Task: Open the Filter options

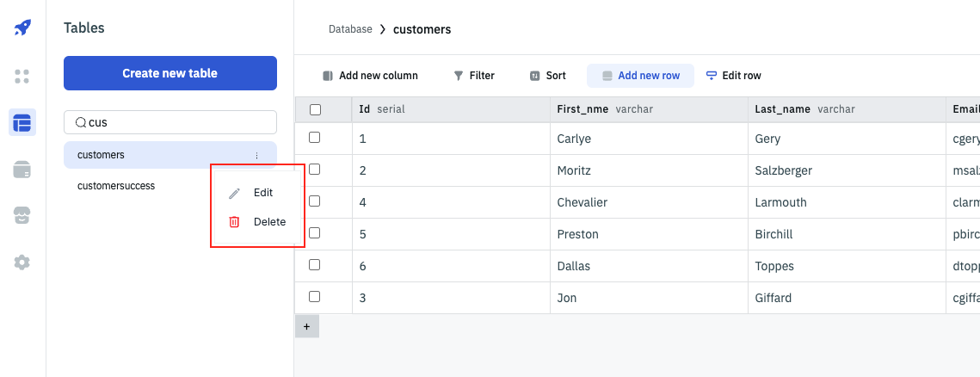Action: click(x=474, y=76)
